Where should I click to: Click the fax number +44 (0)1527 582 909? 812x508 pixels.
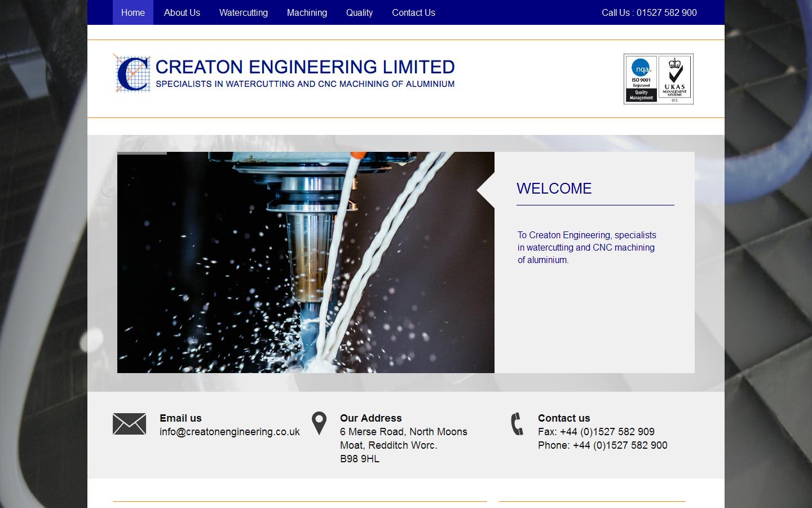point(597,431)
